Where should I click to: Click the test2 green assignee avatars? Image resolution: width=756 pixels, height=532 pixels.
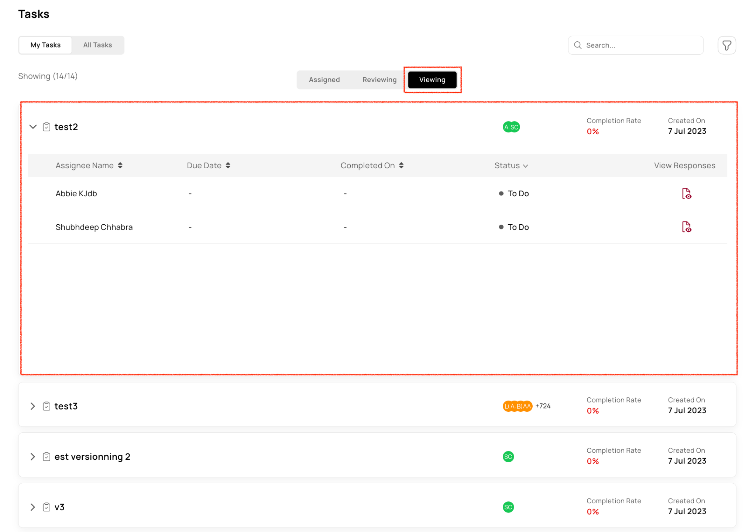tap(511, 127)
